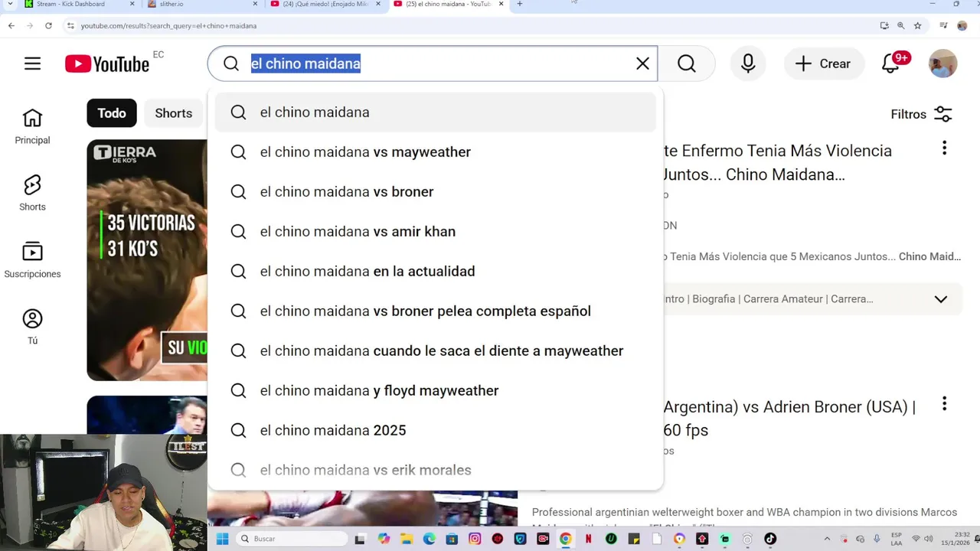
Task: Reload the current page
Action: (x=48, y=26)
